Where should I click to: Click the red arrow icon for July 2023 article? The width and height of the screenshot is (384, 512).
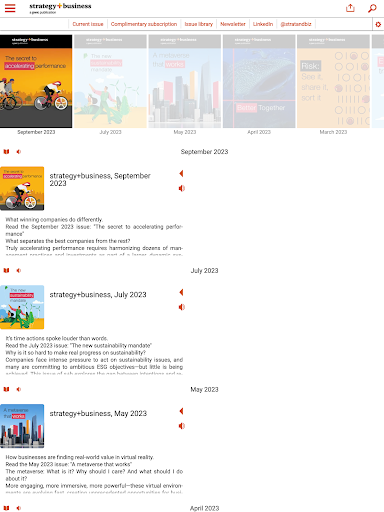181,292
